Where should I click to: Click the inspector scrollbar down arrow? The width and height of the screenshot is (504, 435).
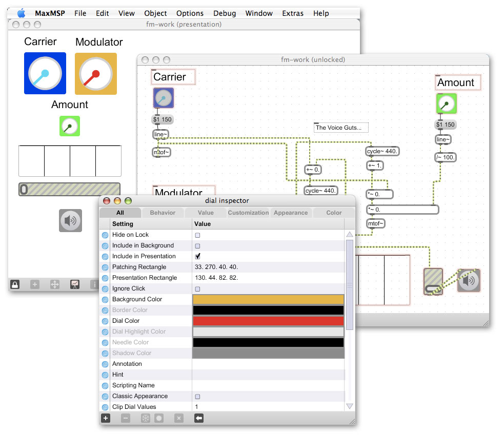(350, 406)
